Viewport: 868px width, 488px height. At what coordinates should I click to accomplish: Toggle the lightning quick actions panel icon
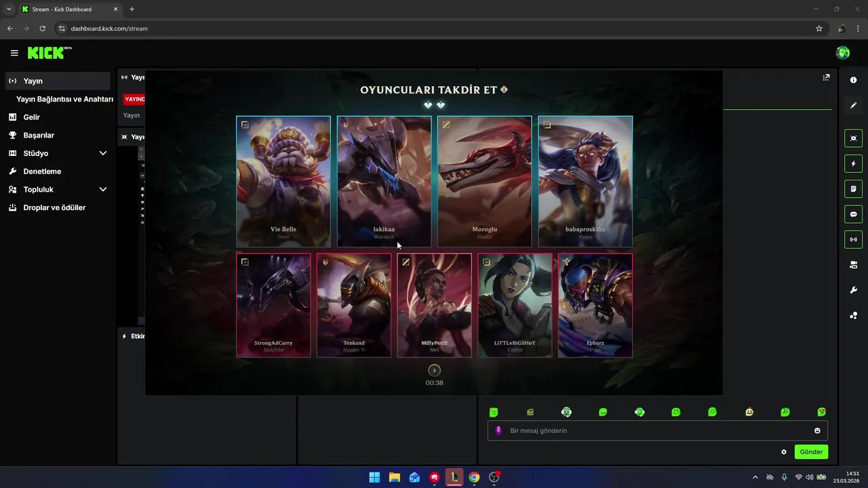point(853,163)
